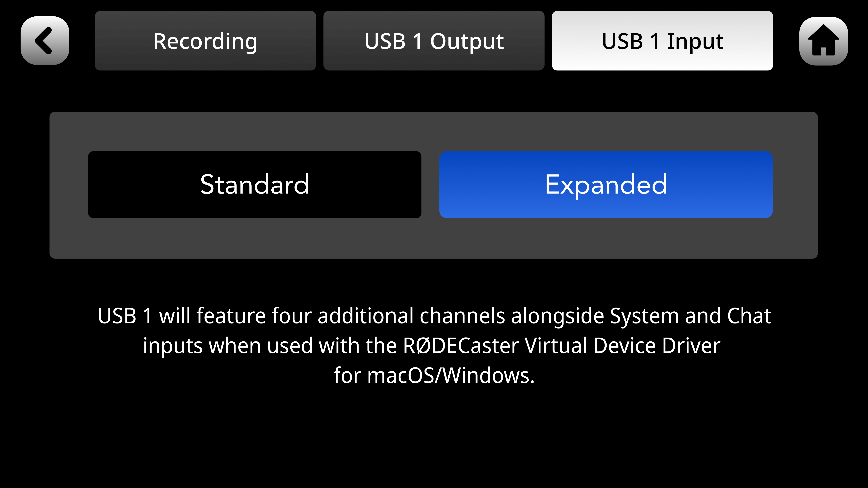Click the left chevron at top-left corner

coord(45,41)
